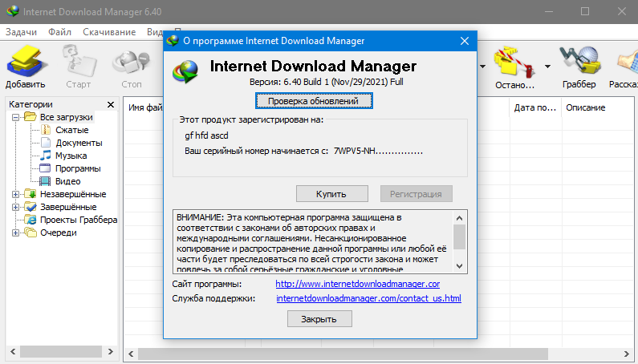Click the download list horizontal scrollbar thumb
The width and height of the screenshot is (638, 364).
[343, 354]
